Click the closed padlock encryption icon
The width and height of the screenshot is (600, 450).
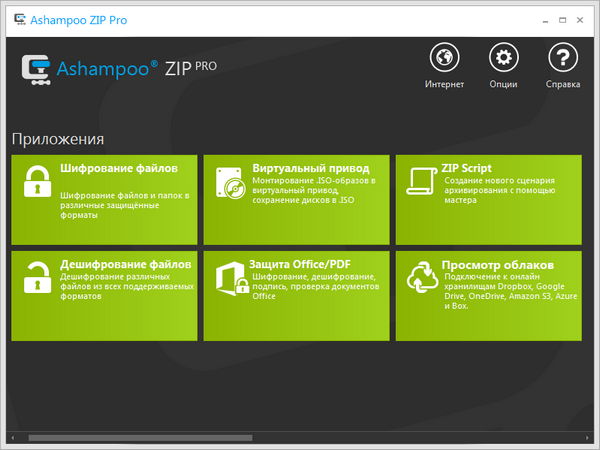pos(36,184)
